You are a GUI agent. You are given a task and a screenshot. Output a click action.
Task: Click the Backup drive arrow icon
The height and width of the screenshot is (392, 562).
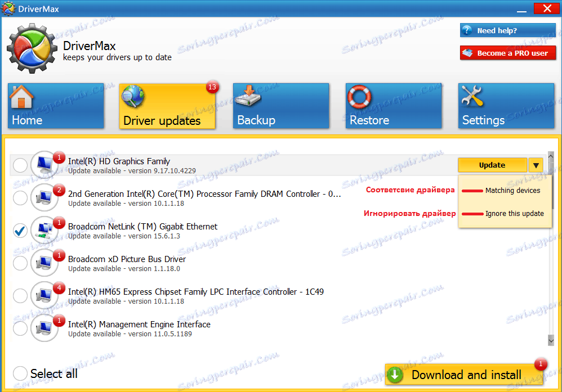click(x=248, y=96)
